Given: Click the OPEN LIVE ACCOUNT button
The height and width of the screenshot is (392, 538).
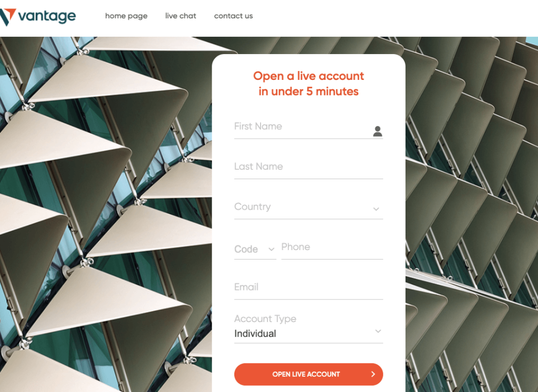Looking at the screenshot, I should click(x=308, y=374).
